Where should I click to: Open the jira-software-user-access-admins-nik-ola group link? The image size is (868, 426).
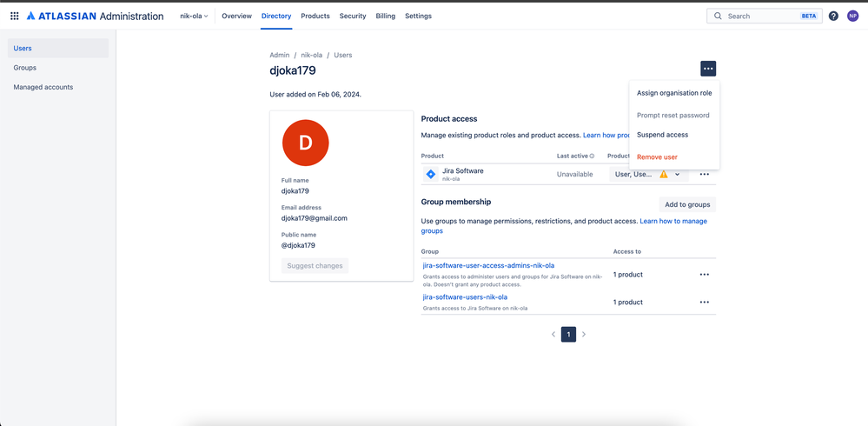(x=488, y=265)
